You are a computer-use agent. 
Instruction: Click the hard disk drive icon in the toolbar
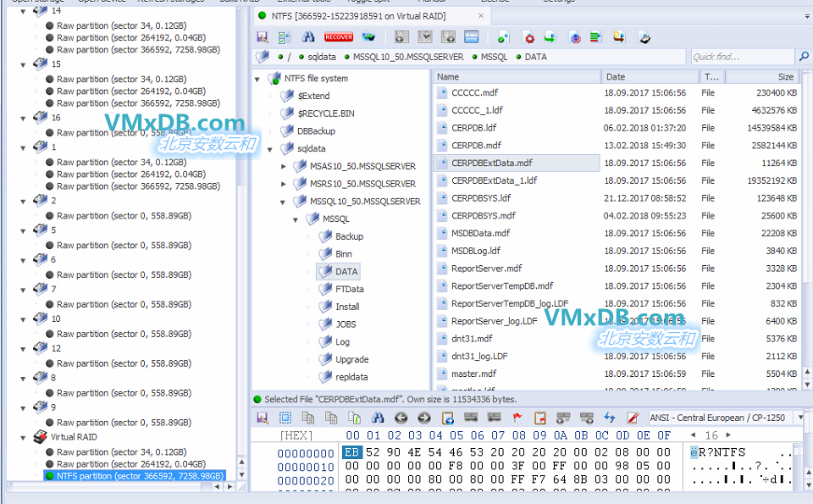point(644,37)
